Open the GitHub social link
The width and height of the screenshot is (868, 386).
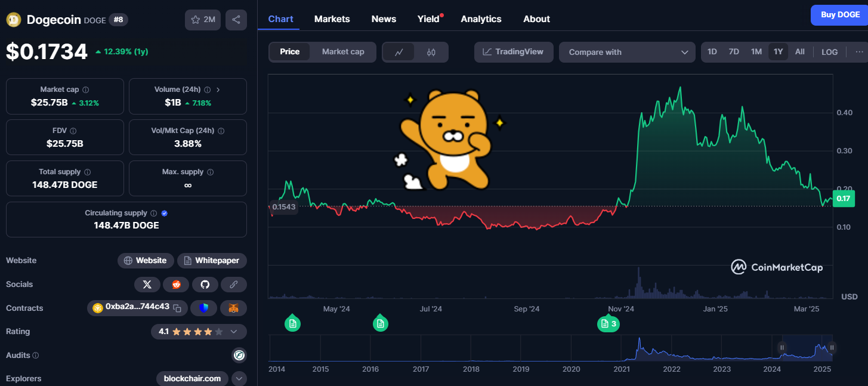205,285
